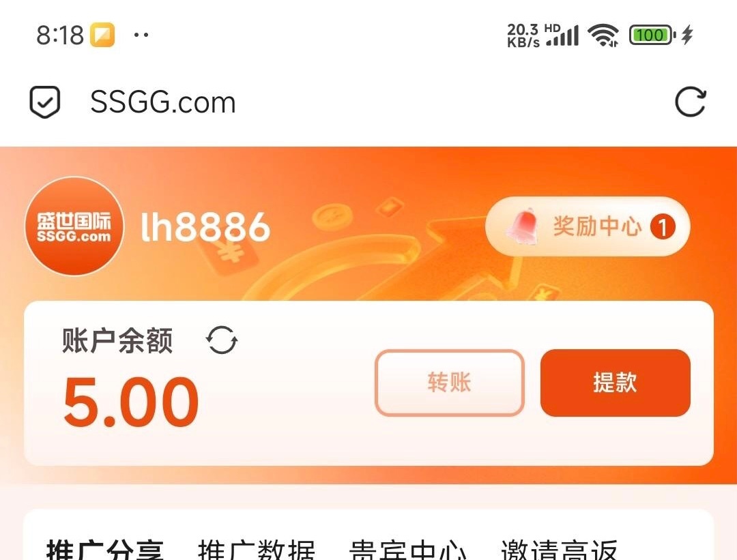Tap the SSGG.com address bar
The height and width of the screenshot is (560, 737).
(x=162, y=102)
